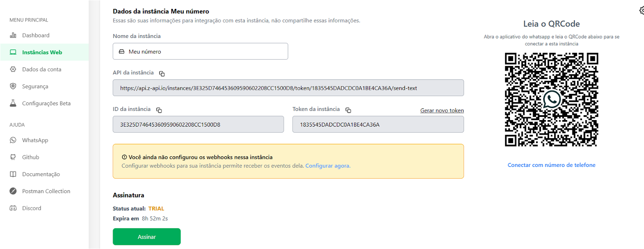Screen dimensions: 644x249
Task: Click the WhatsApp icon in Ajuda
Action: point(13,140)
